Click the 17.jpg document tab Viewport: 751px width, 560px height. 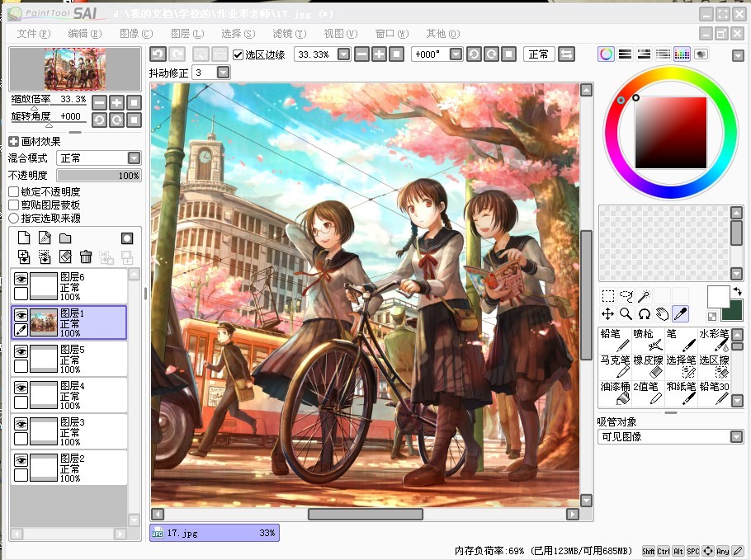click(213, 533)
